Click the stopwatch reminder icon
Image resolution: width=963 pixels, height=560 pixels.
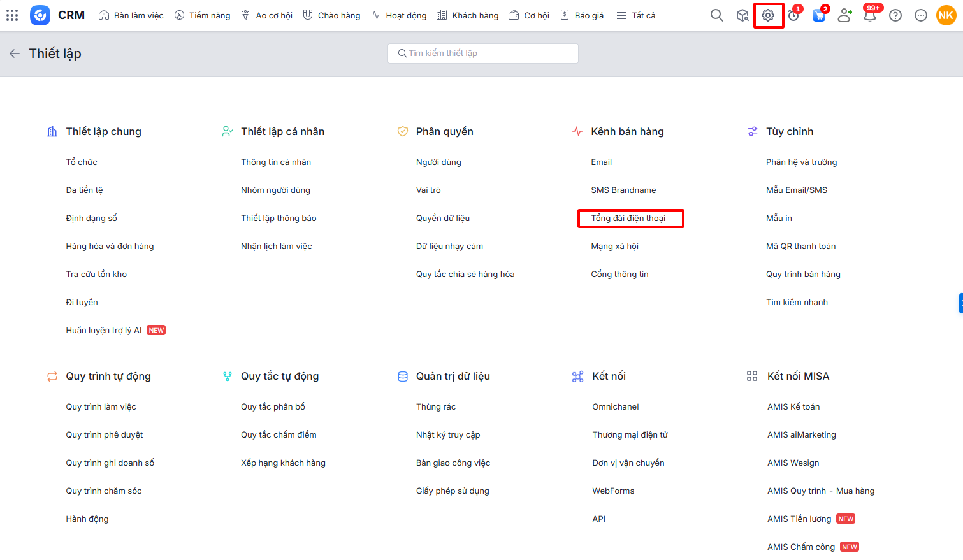(793, 15)
